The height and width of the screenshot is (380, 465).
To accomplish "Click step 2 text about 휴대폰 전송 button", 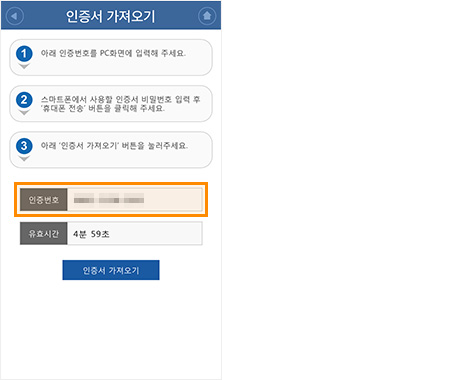I will click(120, 104).
